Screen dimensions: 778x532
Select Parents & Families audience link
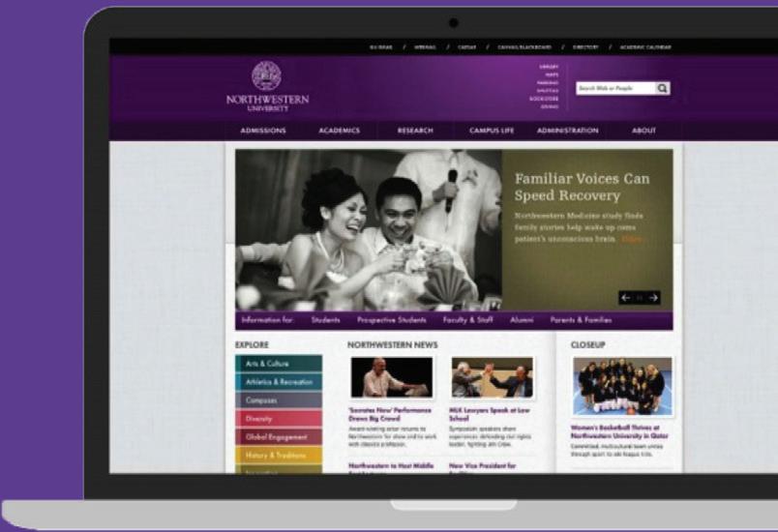[x=581, y=320]
